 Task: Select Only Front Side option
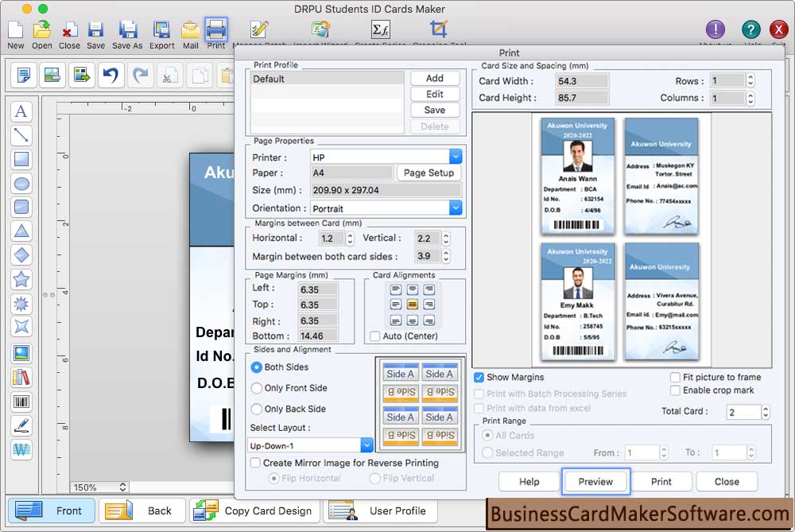(x=257, y=388)
